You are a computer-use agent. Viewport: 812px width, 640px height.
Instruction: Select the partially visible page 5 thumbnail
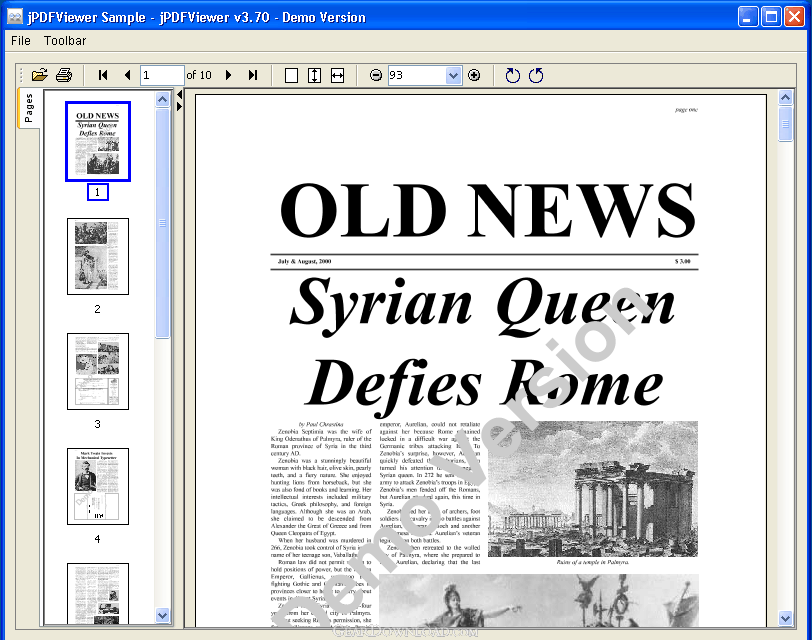tap(98, 593)
